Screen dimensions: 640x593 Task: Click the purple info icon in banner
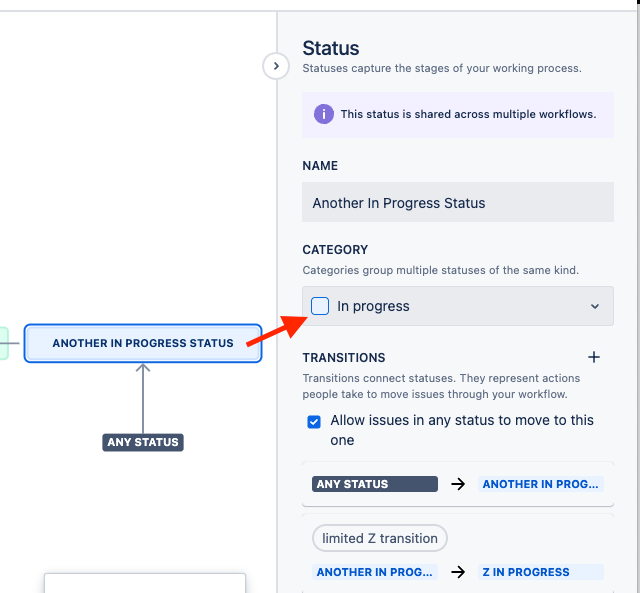(324, 114)
